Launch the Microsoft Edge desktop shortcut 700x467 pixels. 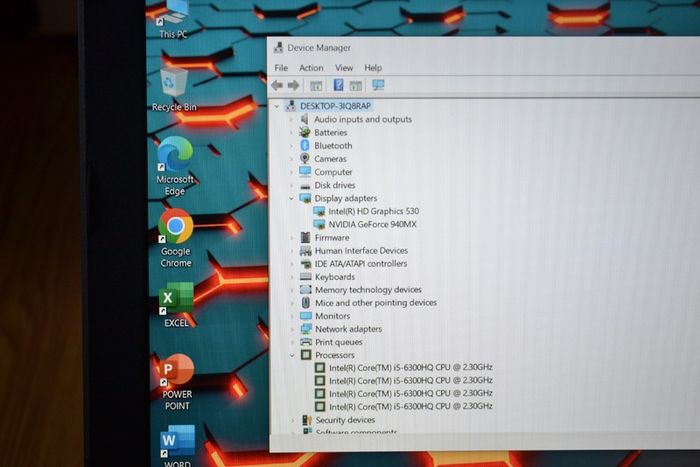pos(175,166)
